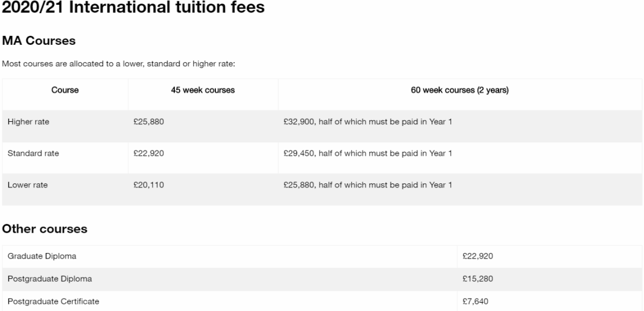Click the £7,640 Postgraduate Certificate fee
Viewport: 644px width, 311px height.
tap(475, 301)
